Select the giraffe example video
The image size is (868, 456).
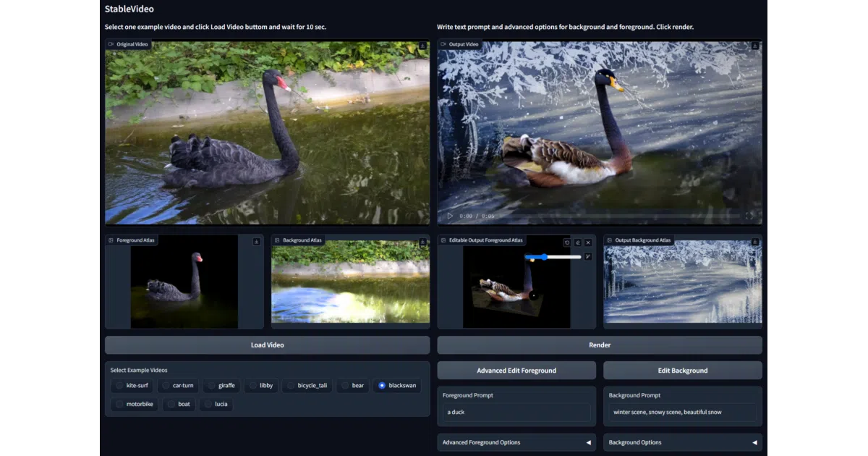tap(222, 386)
